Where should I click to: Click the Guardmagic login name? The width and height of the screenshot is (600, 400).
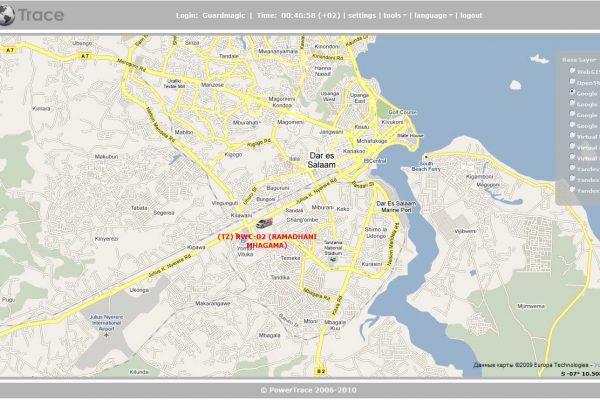click(x=224, y=16)
